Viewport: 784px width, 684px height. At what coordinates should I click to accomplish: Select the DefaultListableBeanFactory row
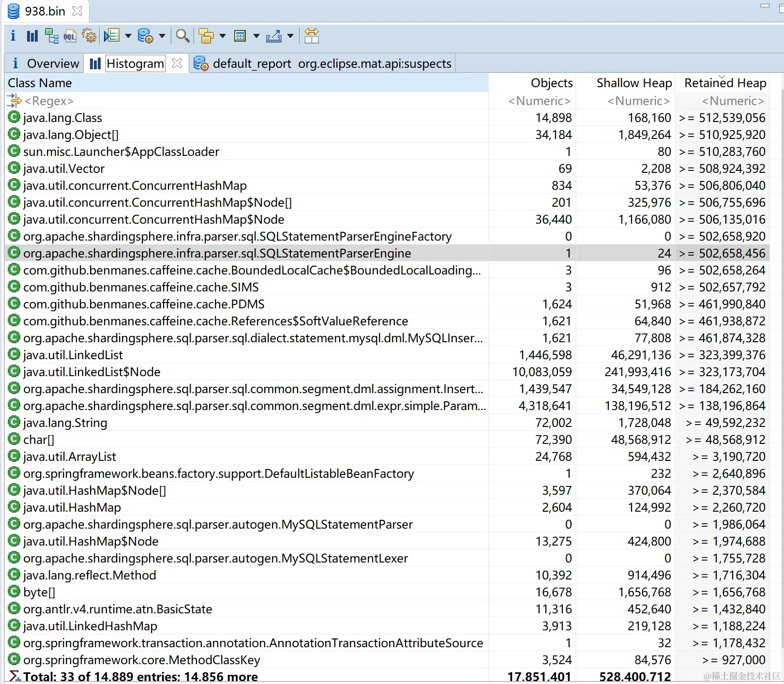(x=387, y=473)
